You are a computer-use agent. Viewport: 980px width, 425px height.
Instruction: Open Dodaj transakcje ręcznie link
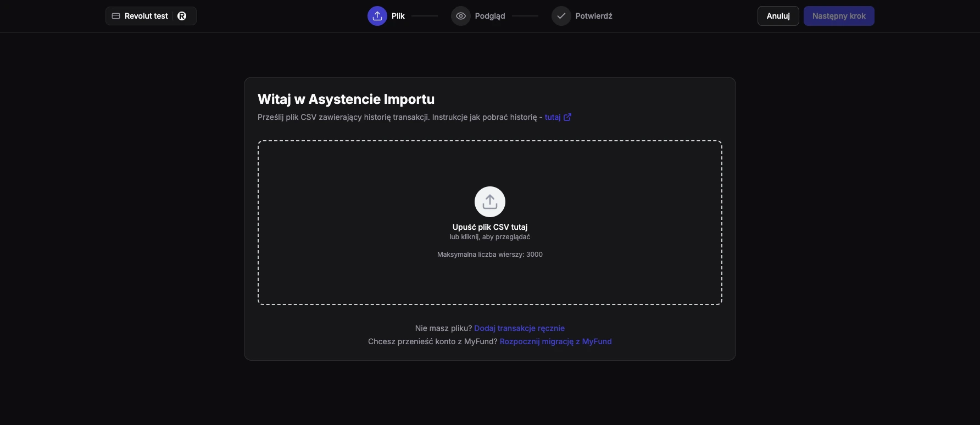click(519, 328)
